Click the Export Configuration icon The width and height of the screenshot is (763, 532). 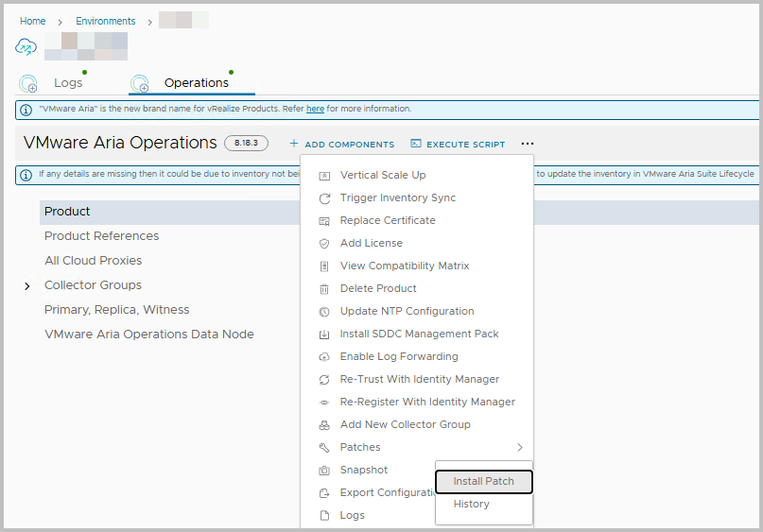(x=324, y=493)
